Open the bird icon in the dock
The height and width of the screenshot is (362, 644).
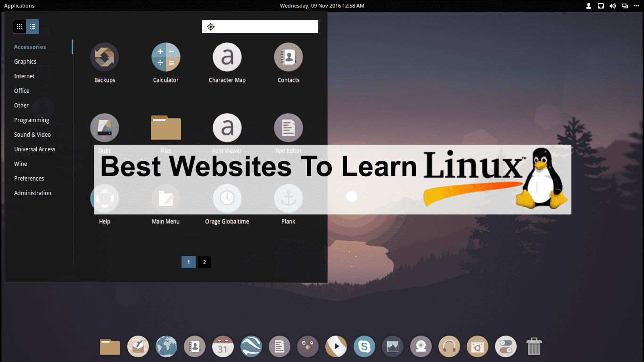click(308, 347)
